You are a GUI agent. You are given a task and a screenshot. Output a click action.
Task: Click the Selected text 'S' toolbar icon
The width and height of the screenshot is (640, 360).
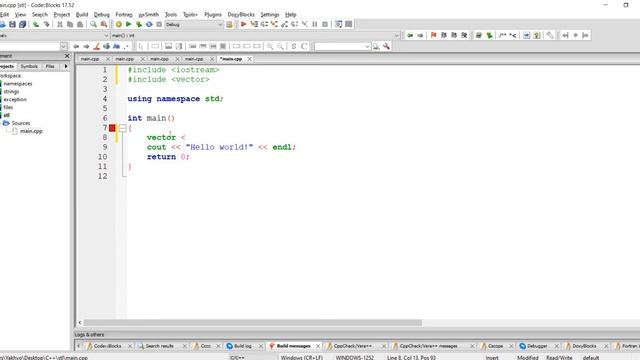click(293, 47)
